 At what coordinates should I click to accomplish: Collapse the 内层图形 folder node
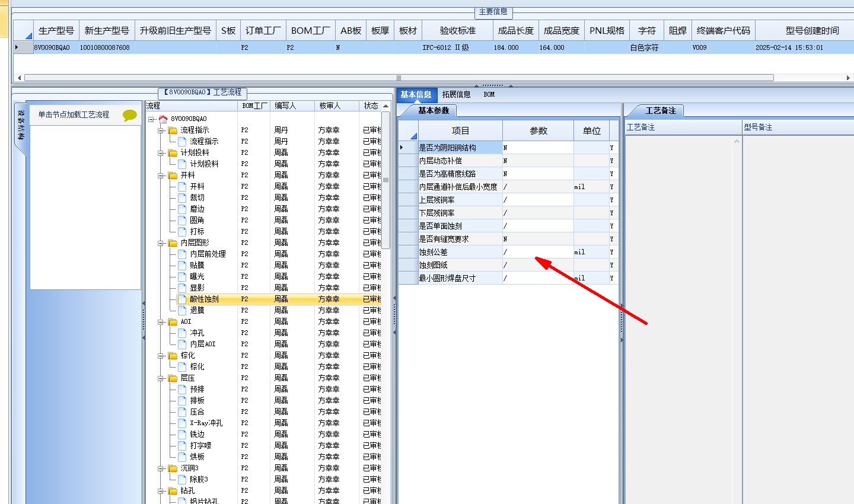[x=161, y=243]
